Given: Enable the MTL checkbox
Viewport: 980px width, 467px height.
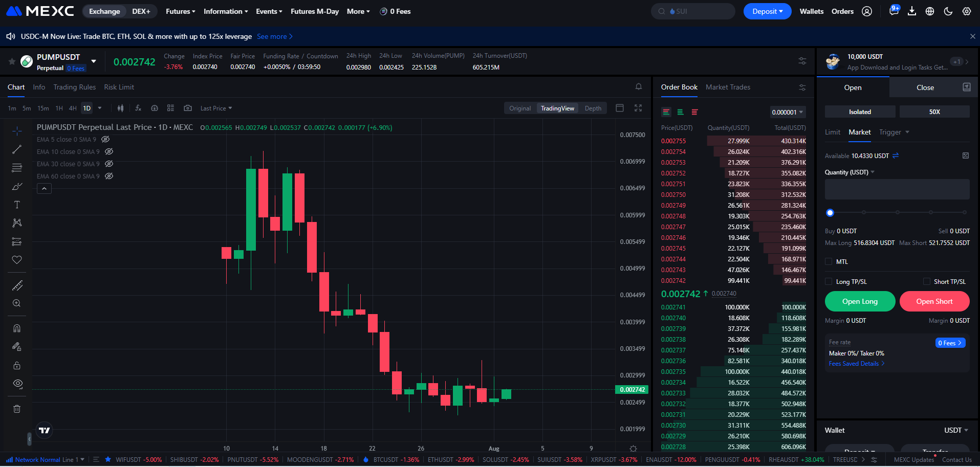Looking at the screenshot, I should click(828, 261).
